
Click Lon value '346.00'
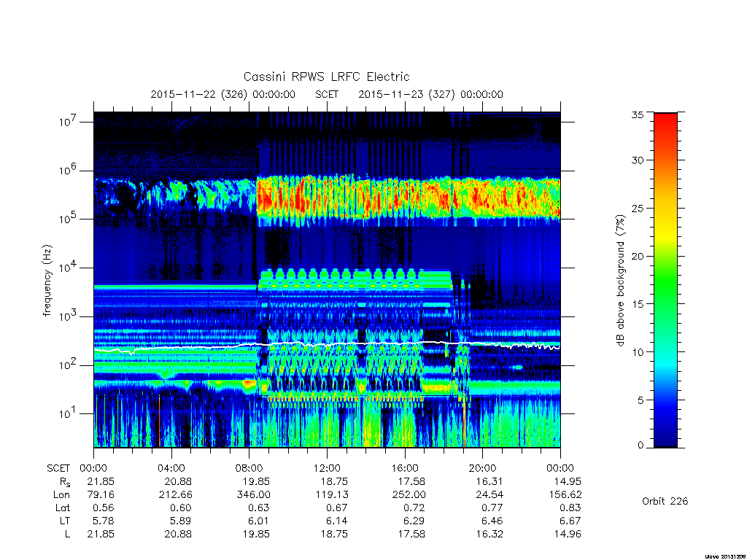[253, 495]
